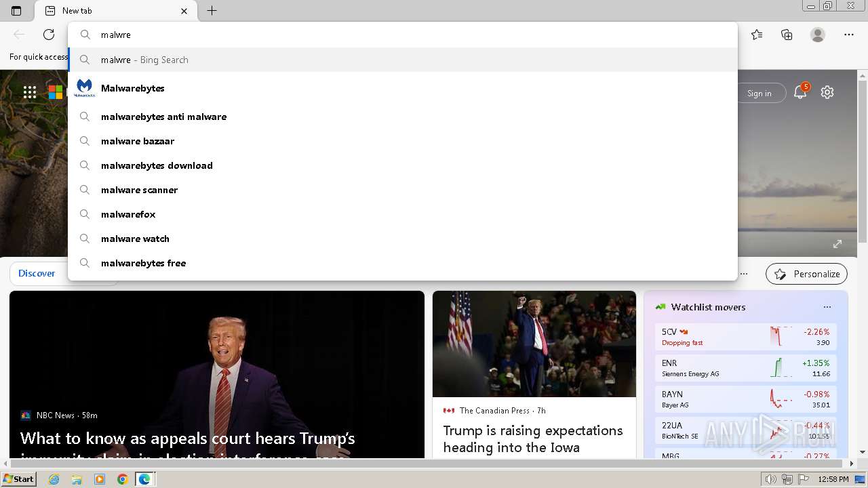
Task: Open page settings gear icon
Action: pos(827,92)
